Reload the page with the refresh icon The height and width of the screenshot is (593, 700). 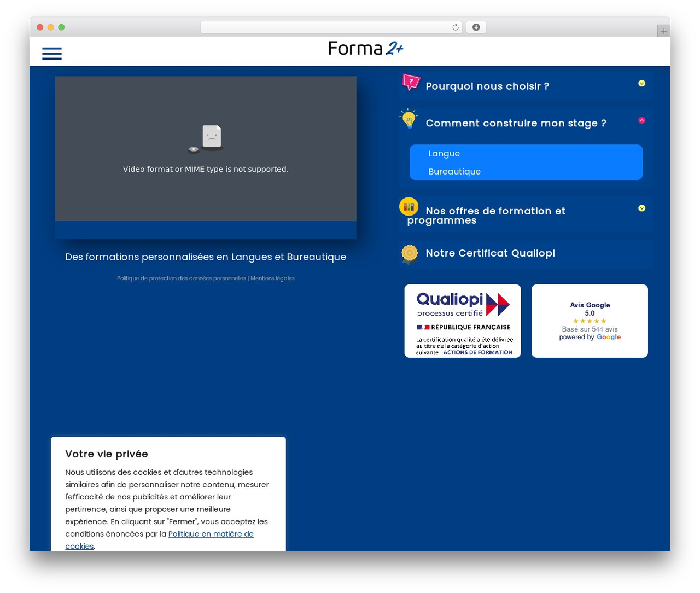(x=456, y=27)
